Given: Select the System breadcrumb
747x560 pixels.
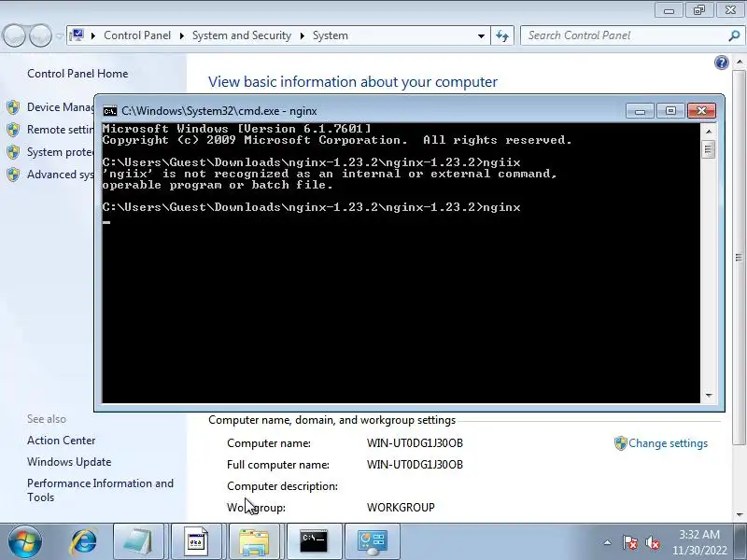Looking at the screenshot, I should [331, 35].
